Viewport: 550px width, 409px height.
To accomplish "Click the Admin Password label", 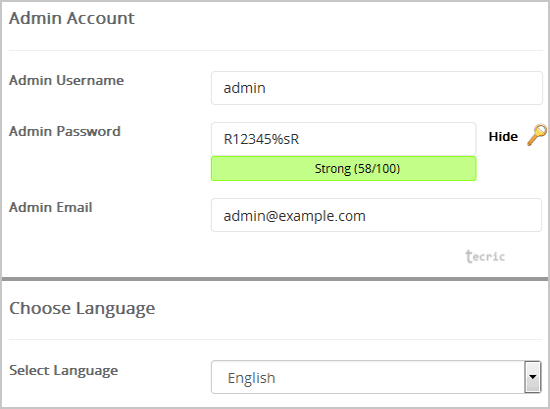I will click(65, 131).
